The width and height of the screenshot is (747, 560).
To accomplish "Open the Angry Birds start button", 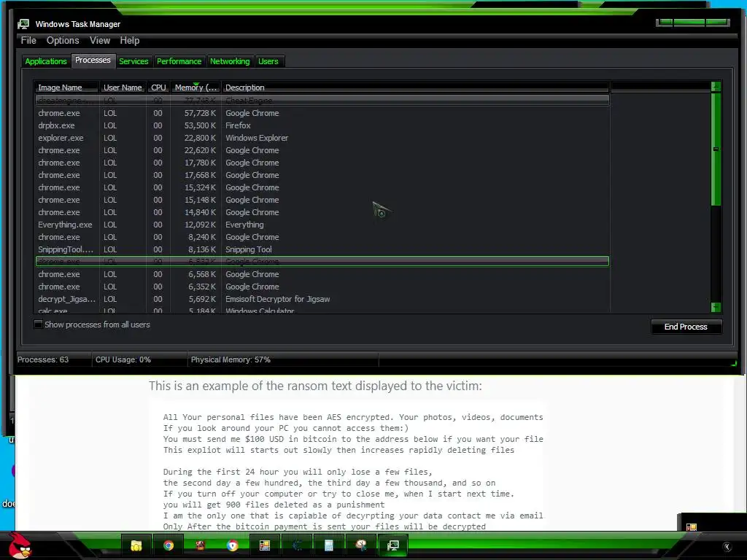I will (x=20, y=545).
